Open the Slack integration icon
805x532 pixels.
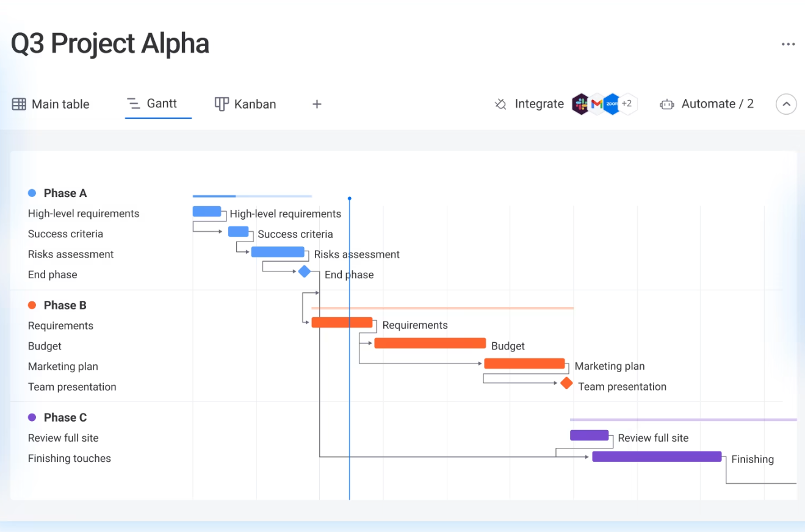click(580, 104)
